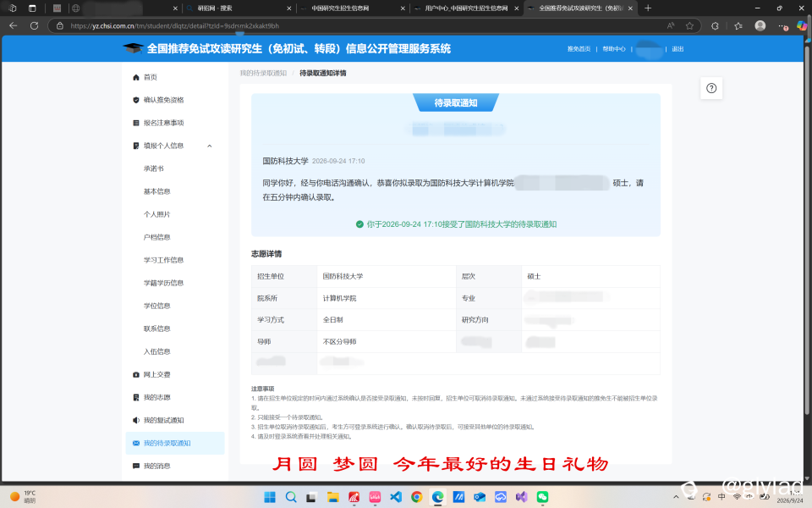Collapse the 填报个人信息 section chevron
This screenshot has height=508, width=812.
[x=210, y=146]
